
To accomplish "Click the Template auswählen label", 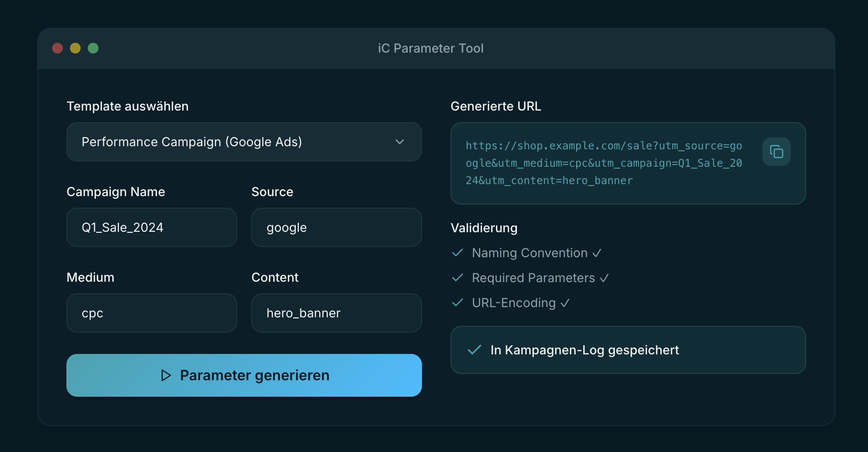I will coord(127,106).
